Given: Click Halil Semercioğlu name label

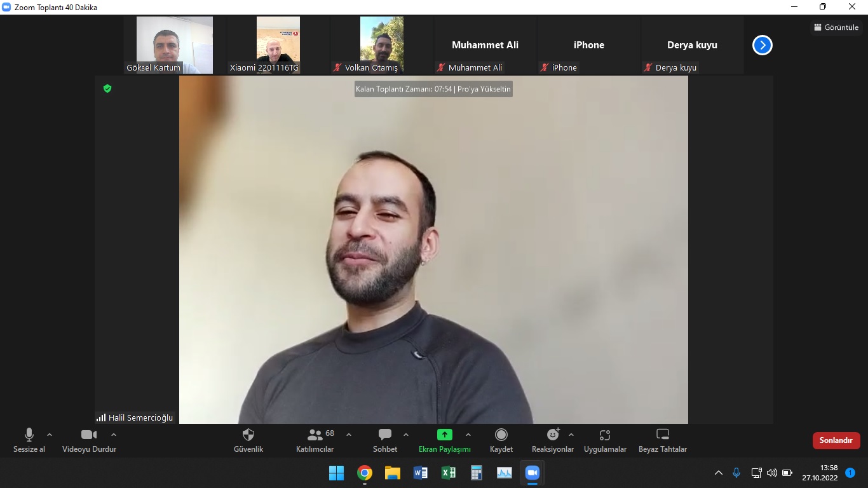Looking at the screenshot, I should tap(140, 417).
